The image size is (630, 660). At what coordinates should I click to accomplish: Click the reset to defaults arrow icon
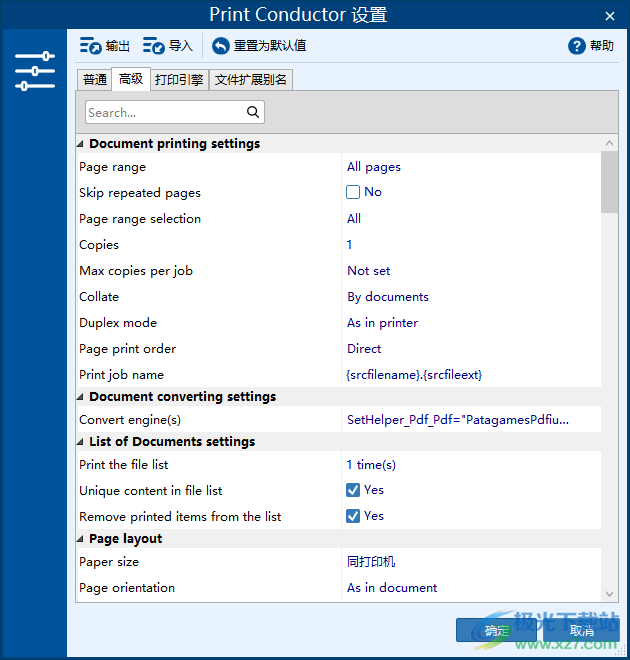(x=221, y=46)
